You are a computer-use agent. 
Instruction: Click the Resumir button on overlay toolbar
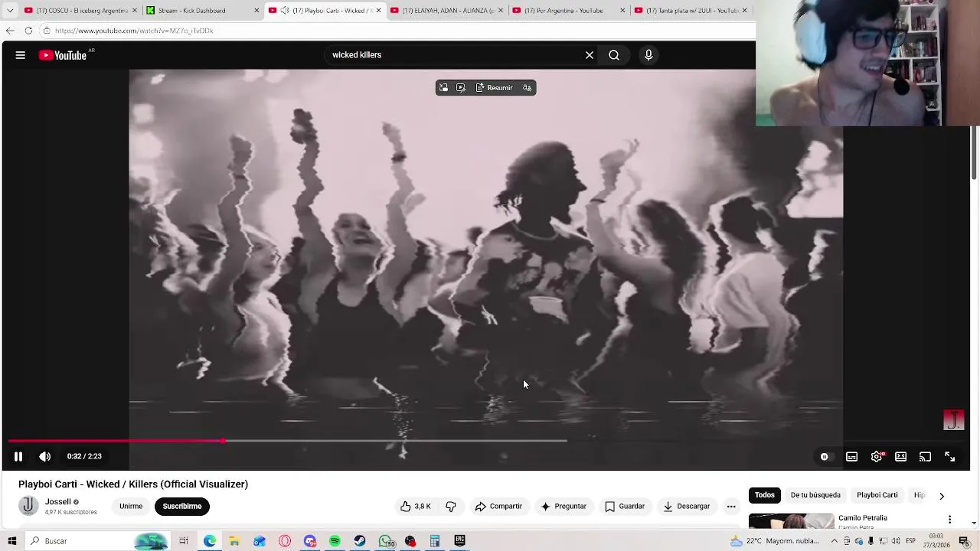[494, 88]
